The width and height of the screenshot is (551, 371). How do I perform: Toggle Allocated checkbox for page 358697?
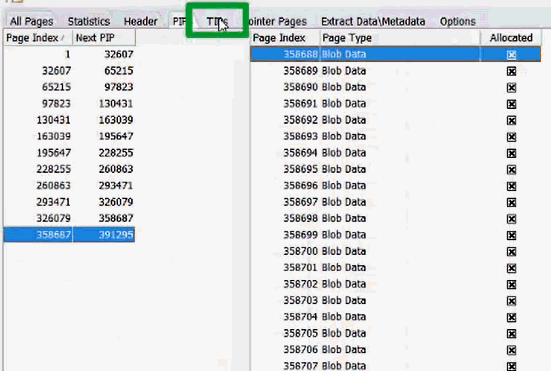(x=511, y=202)
